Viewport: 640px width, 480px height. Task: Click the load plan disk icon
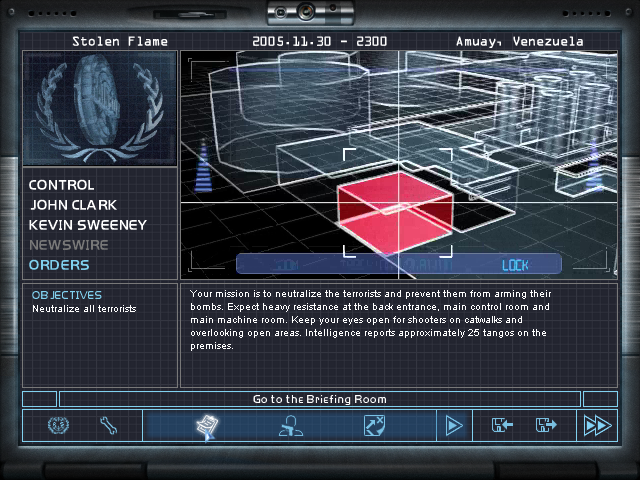click(x=502, y=425)
